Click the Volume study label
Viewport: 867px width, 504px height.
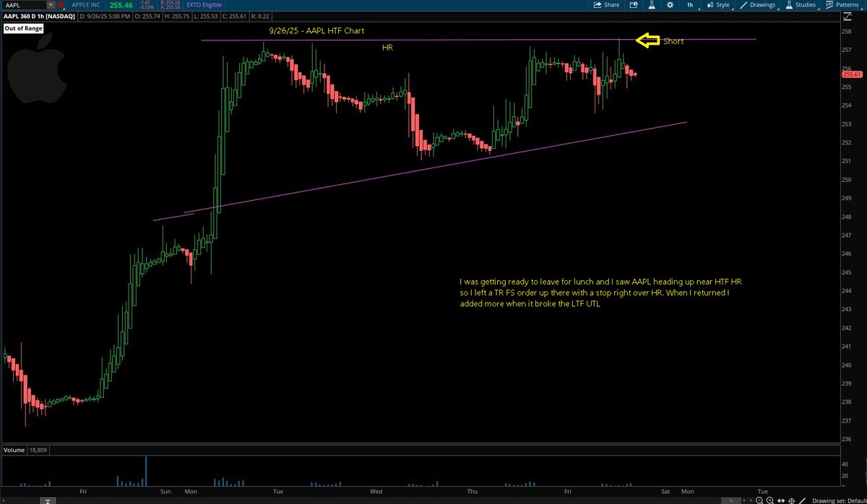(x=14, y=449)
